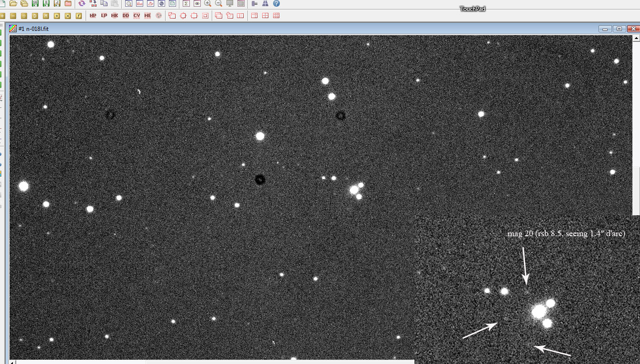The image size is (640, 364).
Task: Click the n-018l.fit window title
Action: [33, 29]
